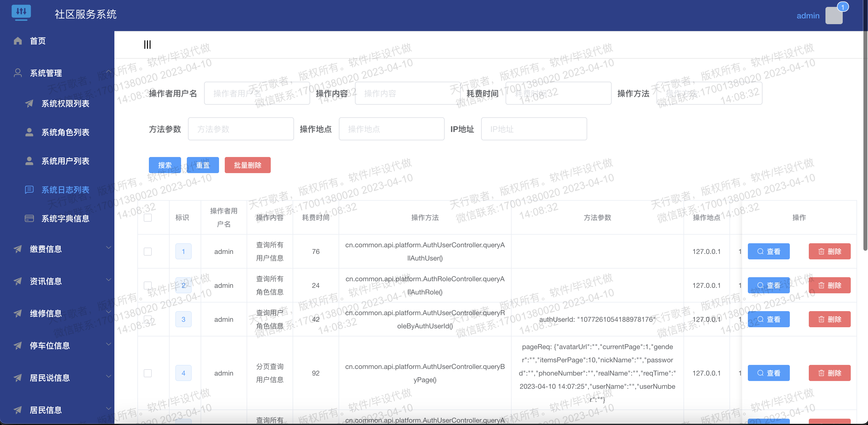Click the home icon beside 首页

tap(18, 41)
